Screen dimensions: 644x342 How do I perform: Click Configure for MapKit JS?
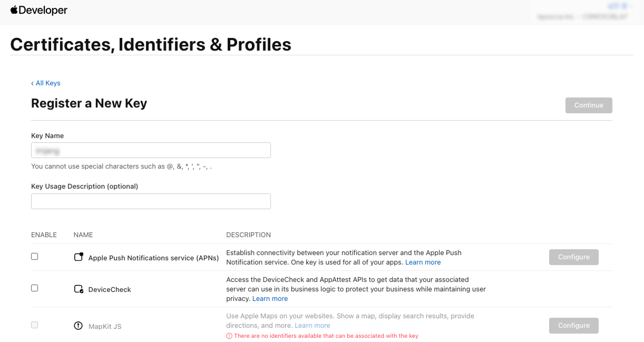pos(573,326)
